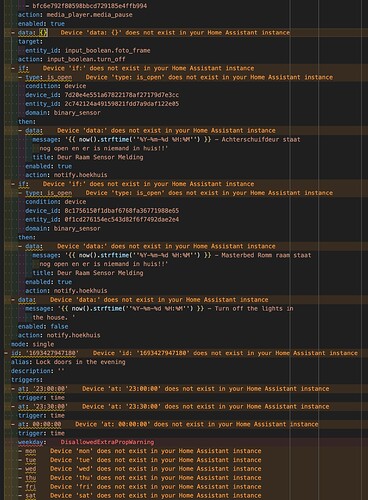Click the warning "Device 'data: {}' does not exist"
The image size is (368, 500).
click(175, 32)
